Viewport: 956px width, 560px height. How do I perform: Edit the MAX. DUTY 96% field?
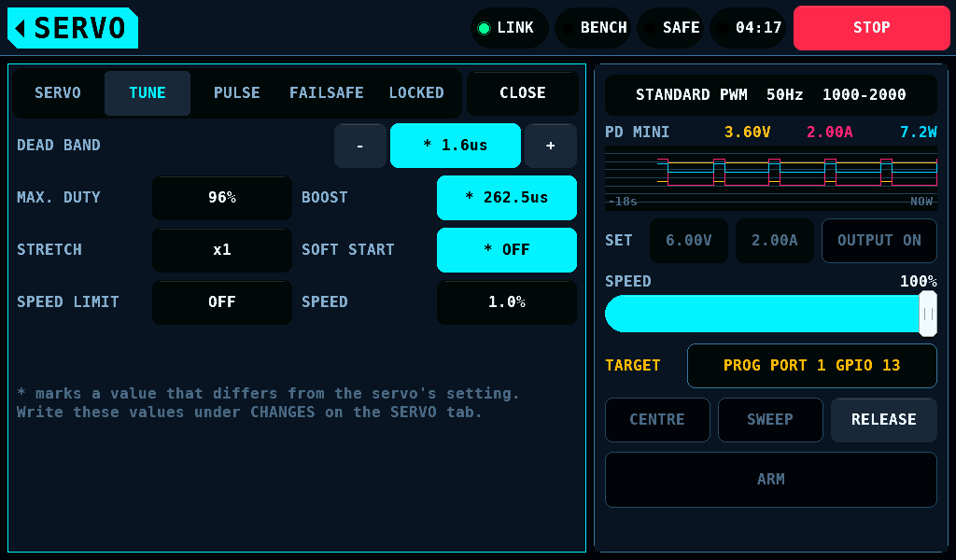point(222,198)
